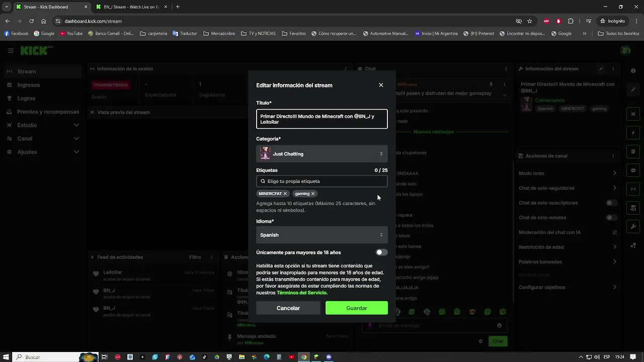The width and height of the screenshot is (644, 362).
Task: Click the lightning bolt icon in right strip
Action: [633, 133]
